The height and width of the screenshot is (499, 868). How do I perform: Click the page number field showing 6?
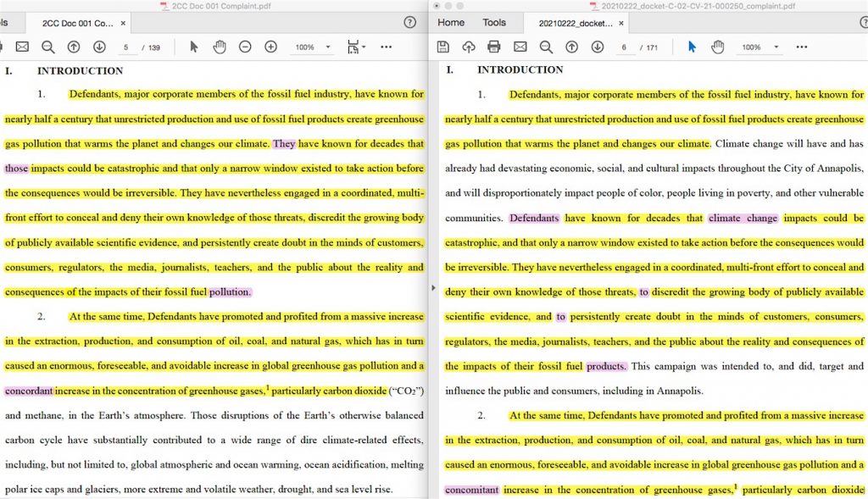tap(624, 47)
